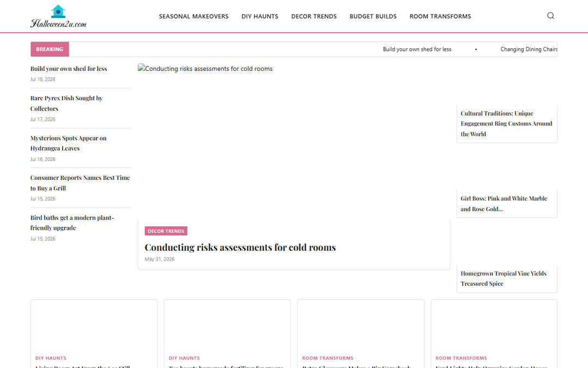Click DIY Haunts tag on second bottom card

tap(184, 358)
